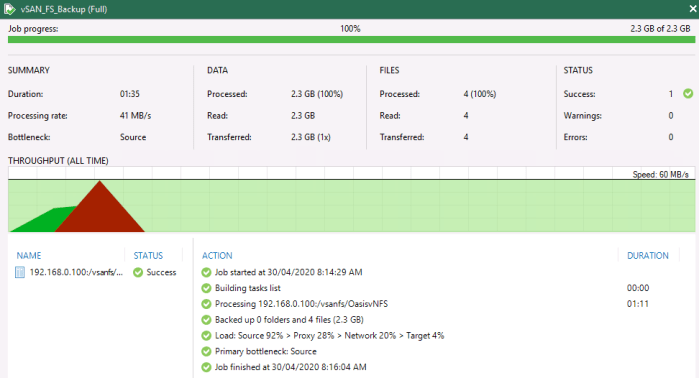Click 'Processing 192.168.0.100:/vsanfs/OasisvNFS' entry

tap(301, 304)
